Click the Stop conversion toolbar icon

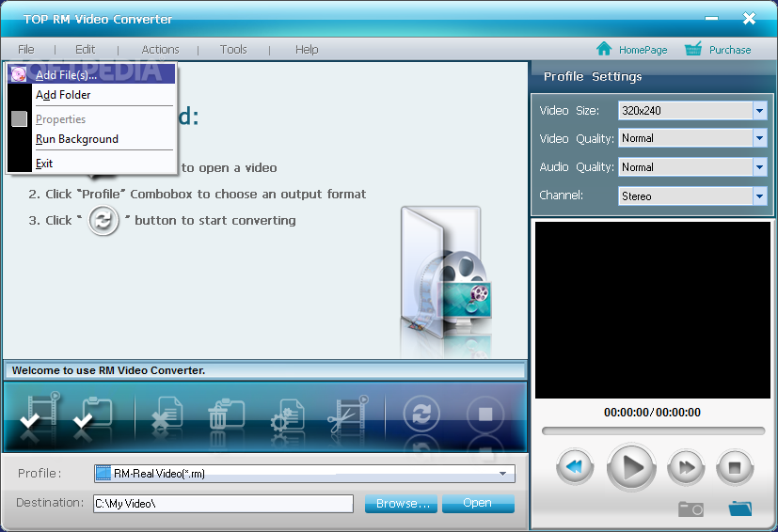[x=485, y=414]
